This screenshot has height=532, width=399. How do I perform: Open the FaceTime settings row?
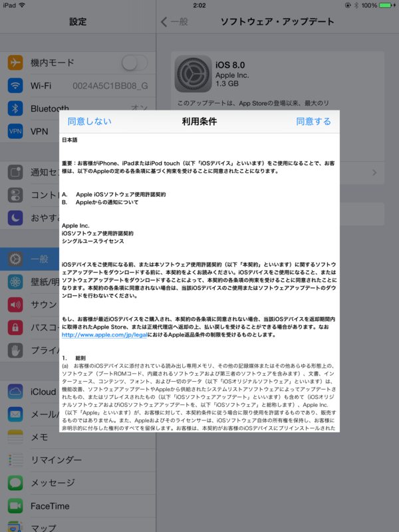click(x=78, y=506)
